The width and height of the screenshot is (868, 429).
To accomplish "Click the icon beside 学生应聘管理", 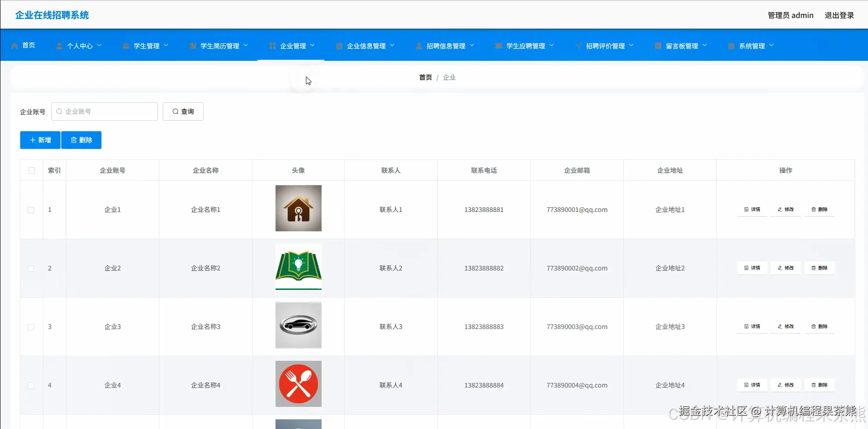I will pyautogui.click(x=499, y=46).
